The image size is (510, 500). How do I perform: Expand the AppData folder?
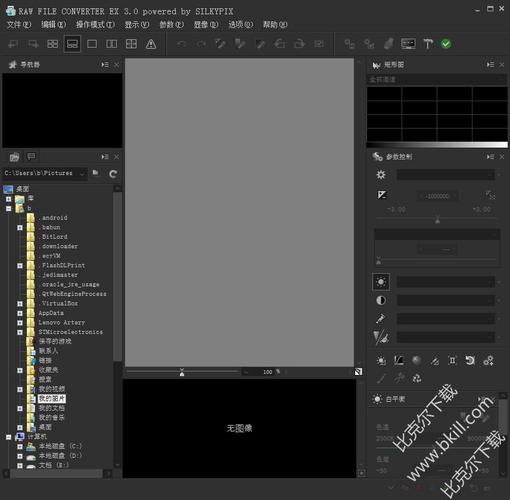point(20,313)
